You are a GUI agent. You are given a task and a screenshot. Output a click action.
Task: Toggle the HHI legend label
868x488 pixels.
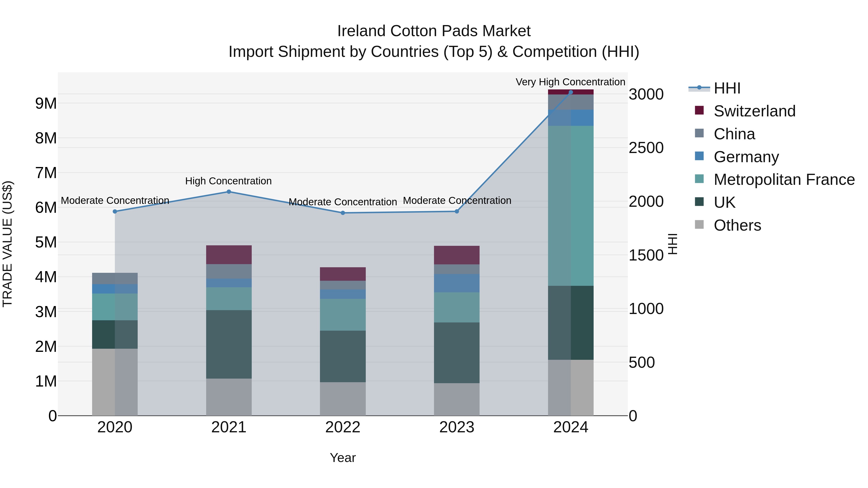tap(727, 88)
